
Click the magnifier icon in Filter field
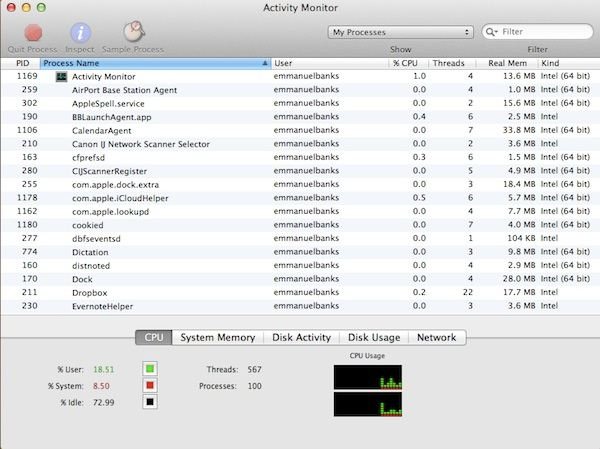click(491, 32)
